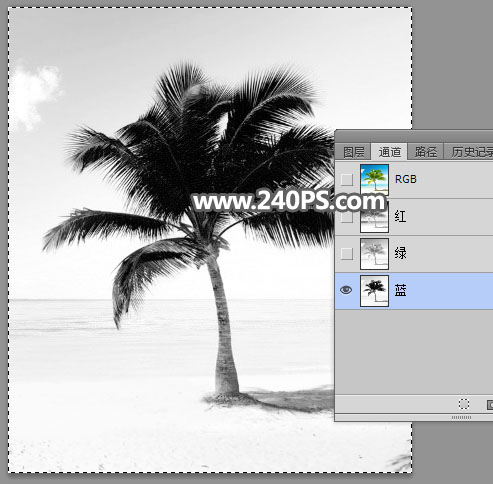493x484 pixels.
Task: Click the panel bottom resize grip
Action: 461,417
